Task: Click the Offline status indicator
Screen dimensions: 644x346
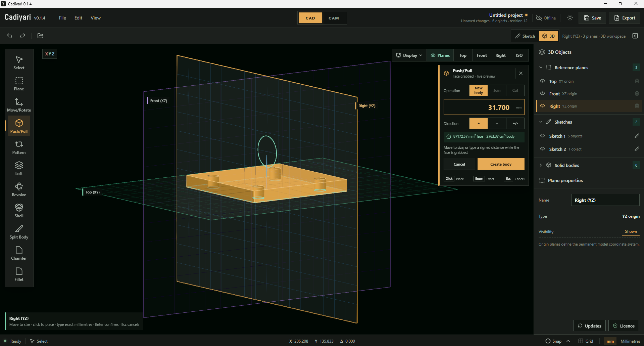Action: [x=546, y=18]
